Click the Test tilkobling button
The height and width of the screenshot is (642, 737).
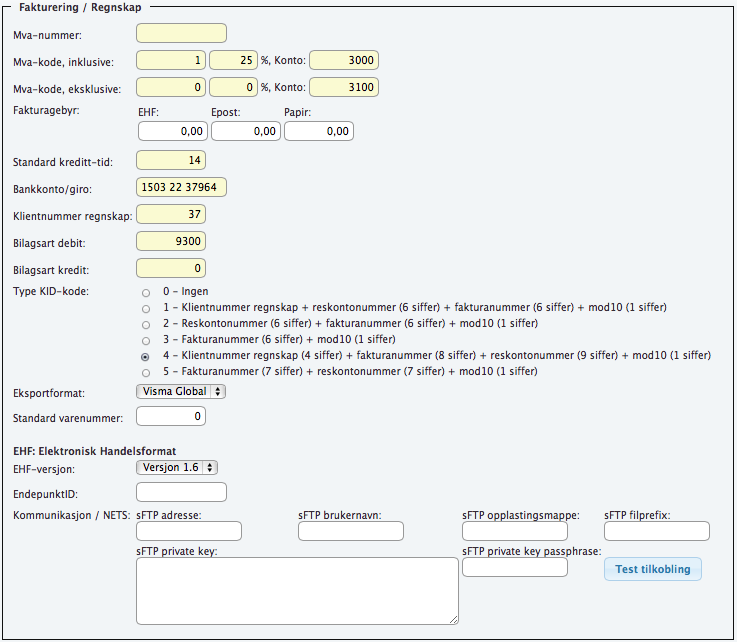pos(652,569)
